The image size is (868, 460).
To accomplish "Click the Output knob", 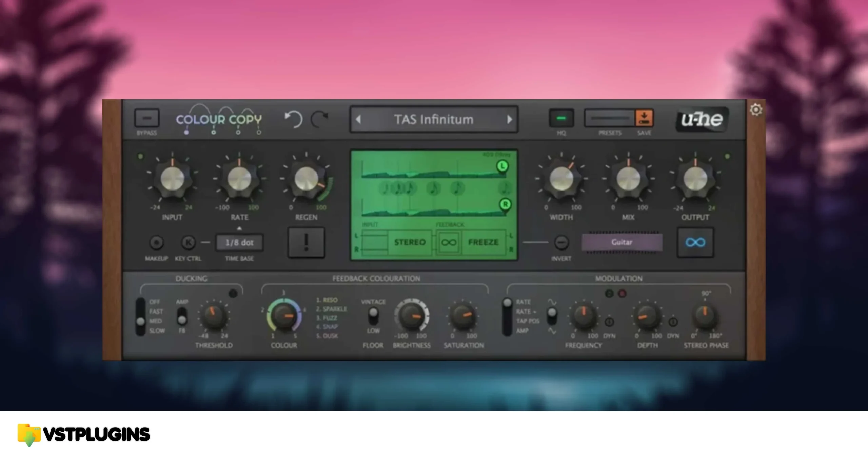I will (695, 179).
